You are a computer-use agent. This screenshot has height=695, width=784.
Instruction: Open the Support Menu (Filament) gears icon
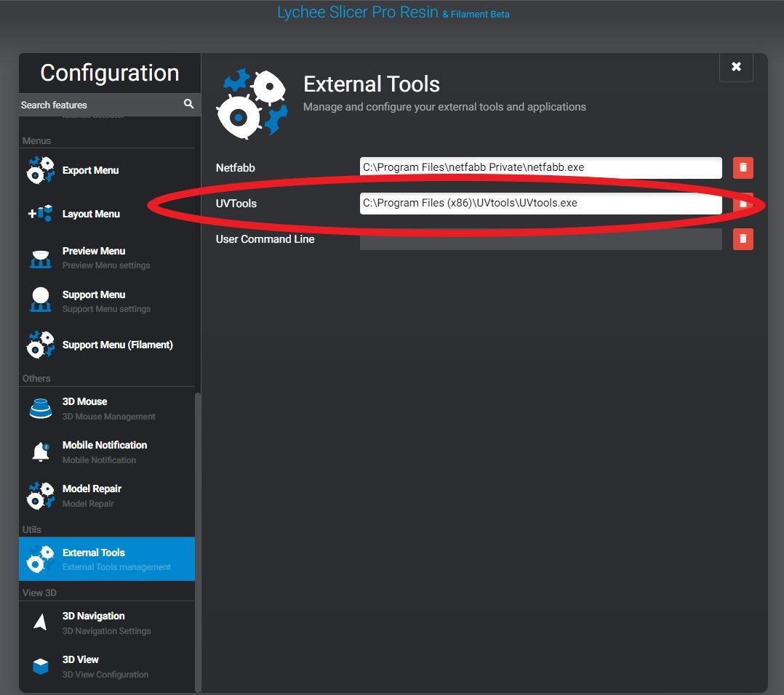click(x=41, y=345)
